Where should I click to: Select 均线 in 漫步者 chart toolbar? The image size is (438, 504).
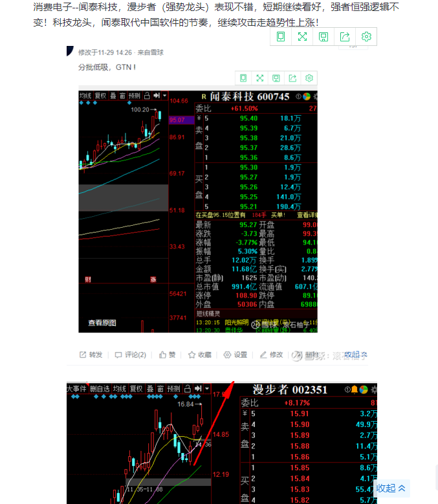coord(120,389)
